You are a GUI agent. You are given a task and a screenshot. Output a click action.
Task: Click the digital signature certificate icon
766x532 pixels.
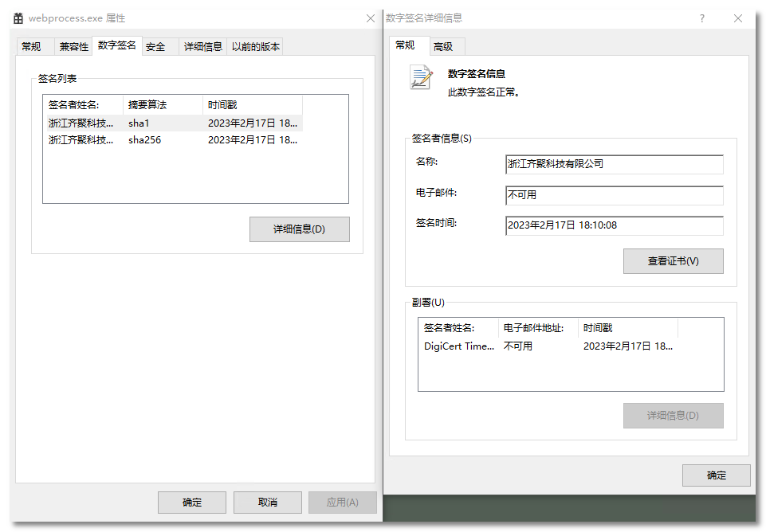tap(420, 79)
